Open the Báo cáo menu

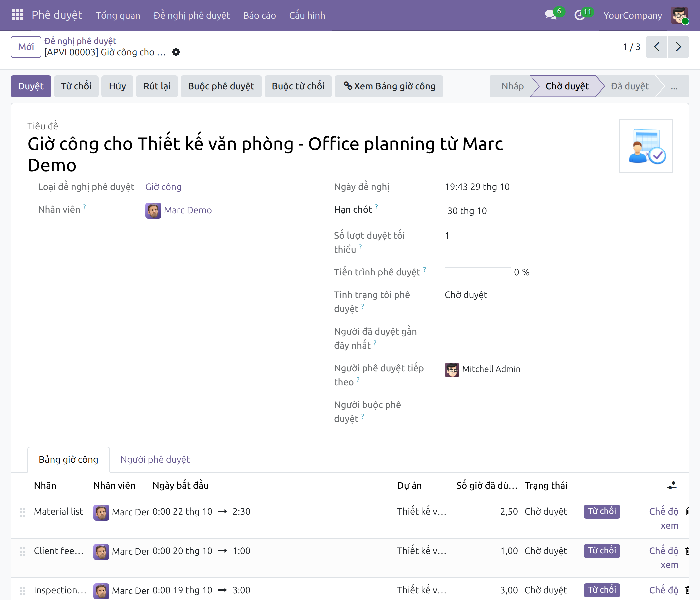point(259,15)
